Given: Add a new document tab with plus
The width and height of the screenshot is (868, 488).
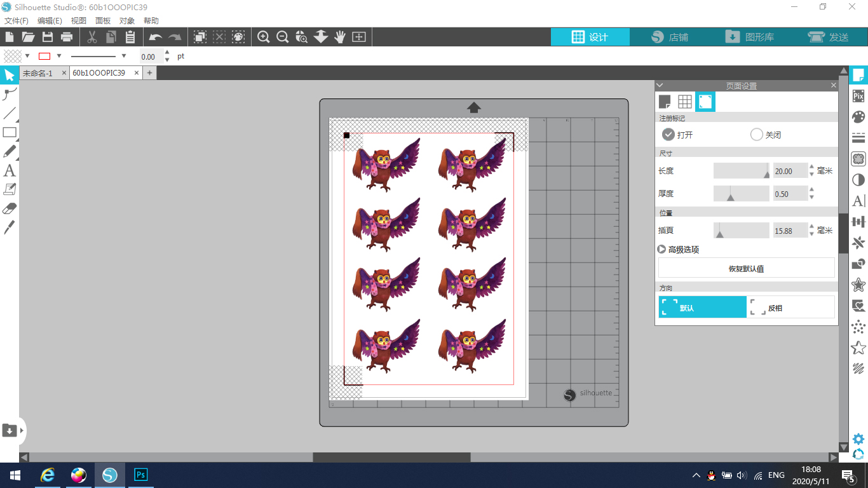Looking at the screenshot, I should (150, 73).
